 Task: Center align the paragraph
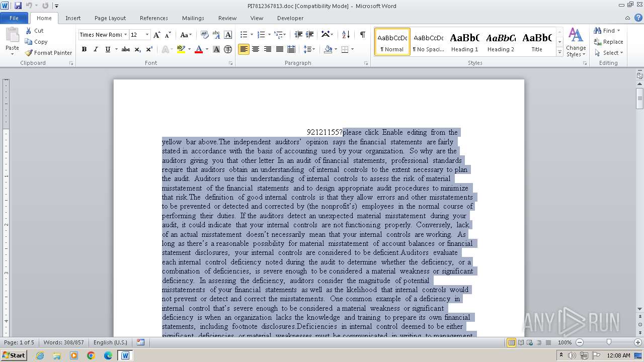tap(256, 49)
